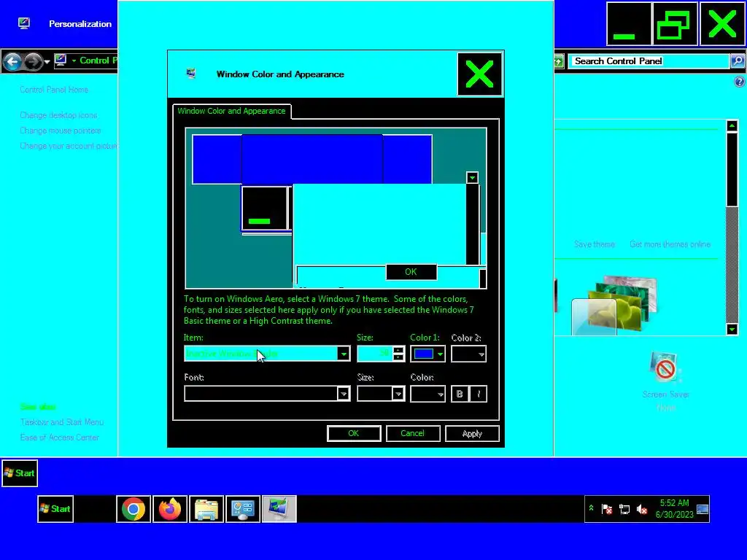Click the refresh icon next to search box
Viewport: 747px width, 560px height.
[x=558, y=61]
